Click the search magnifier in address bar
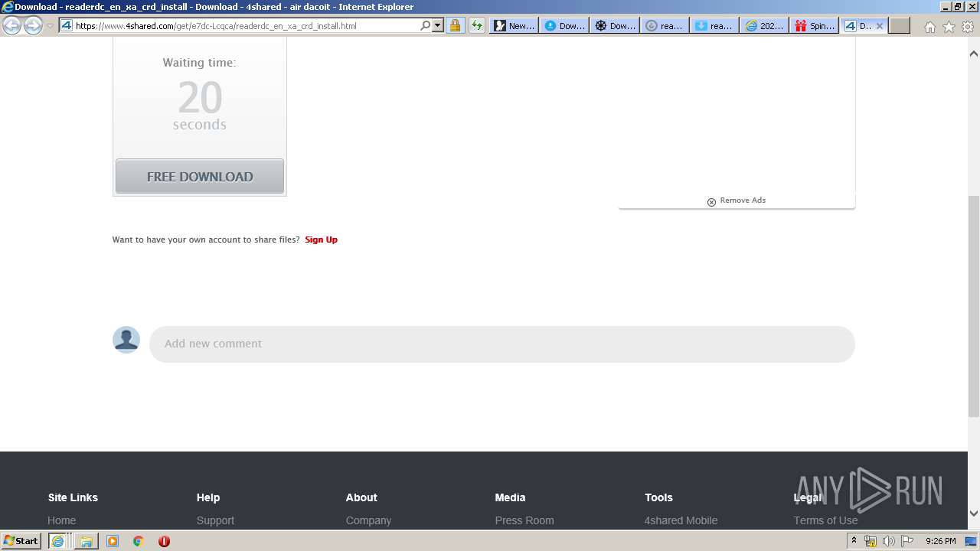This screenshot has height=551, width=980. coord(425,25)
